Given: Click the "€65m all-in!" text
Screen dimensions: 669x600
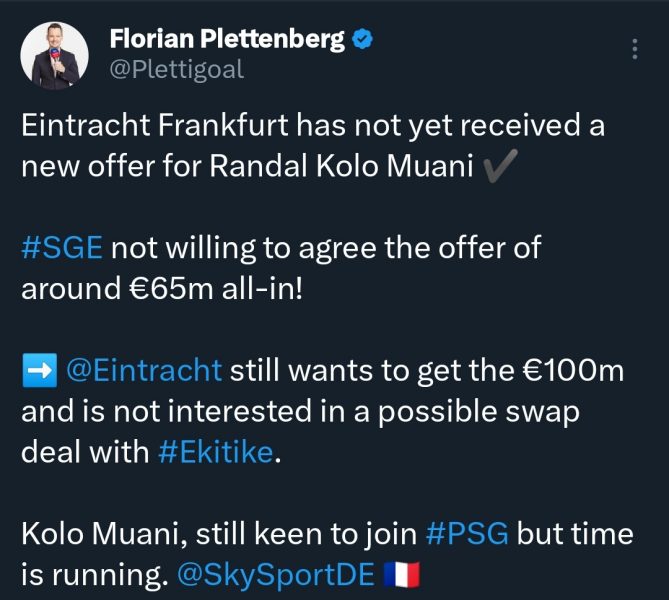Looking at the screenshot, I should click(x=199, y=289).
